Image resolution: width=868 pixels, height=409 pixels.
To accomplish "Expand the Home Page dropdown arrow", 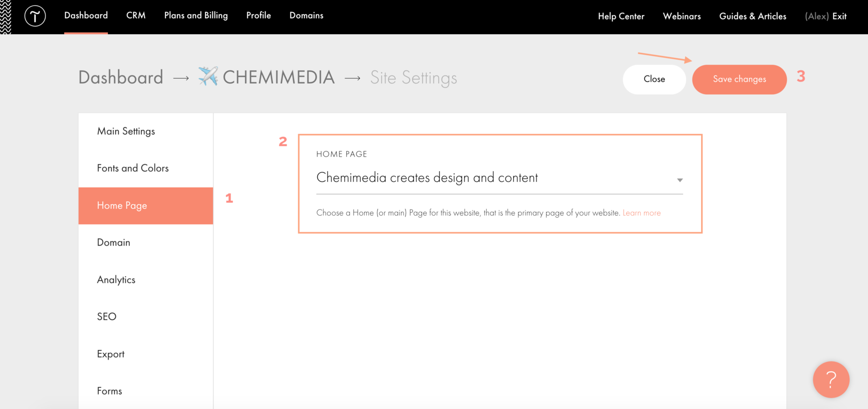I will 680,180.
